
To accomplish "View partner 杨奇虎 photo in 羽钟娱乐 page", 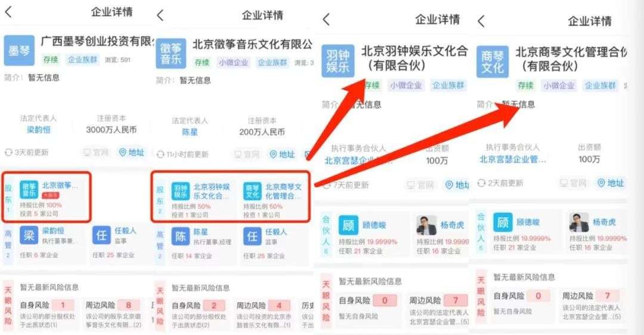I will tap(426, 225).
